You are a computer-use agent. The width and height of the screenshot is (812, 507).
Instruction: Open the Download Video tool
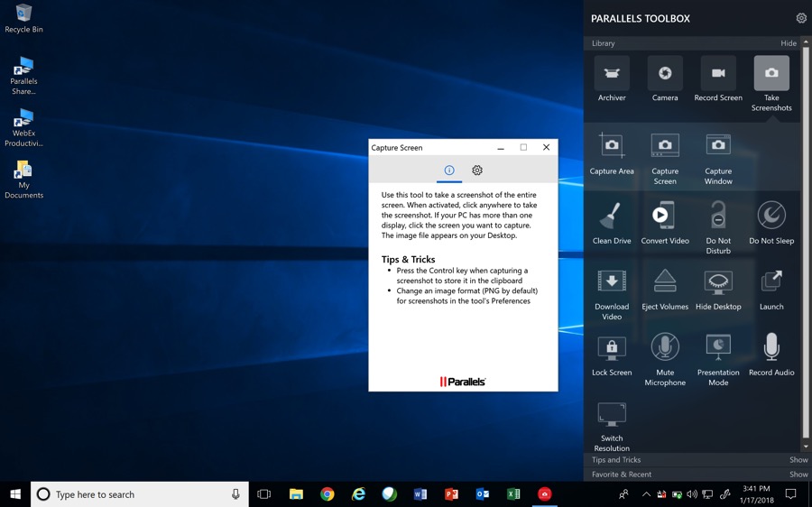[612, 295]
